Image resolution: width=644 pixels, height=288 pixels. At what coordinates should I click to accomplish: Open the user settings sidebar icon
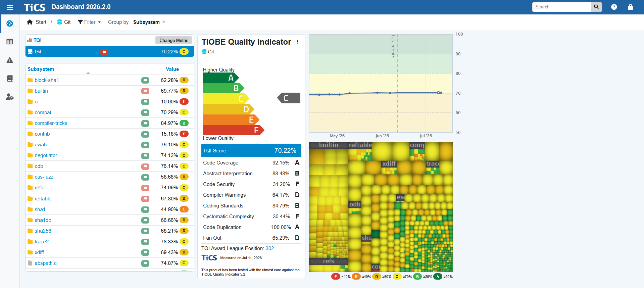point(10,97)
